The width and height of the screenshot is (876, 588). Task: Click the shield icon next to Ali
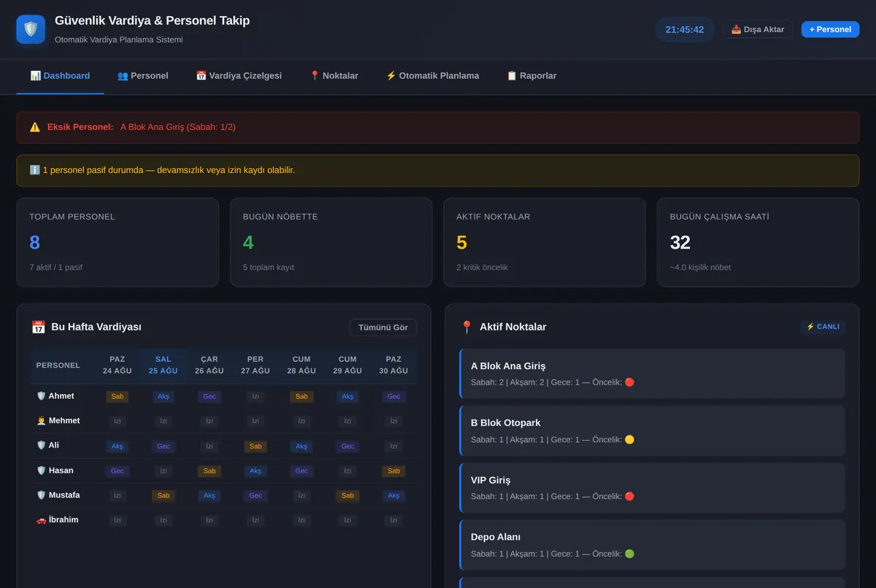click(x=41, y=446)
